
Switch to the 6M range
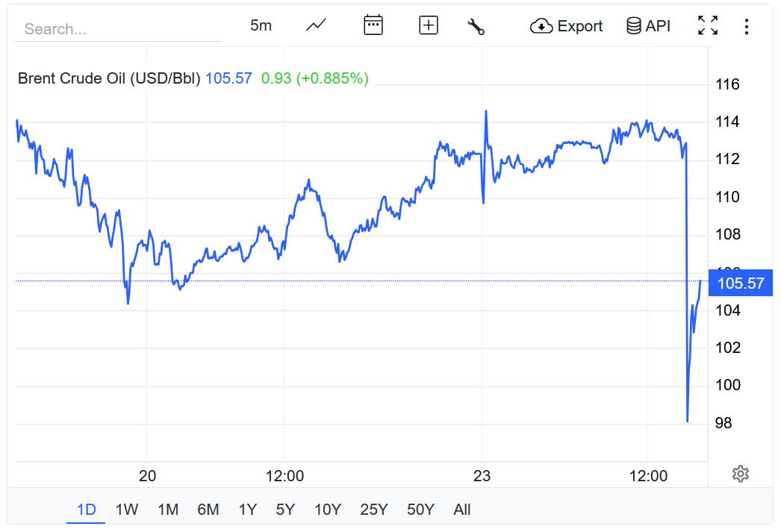[208, 510]
